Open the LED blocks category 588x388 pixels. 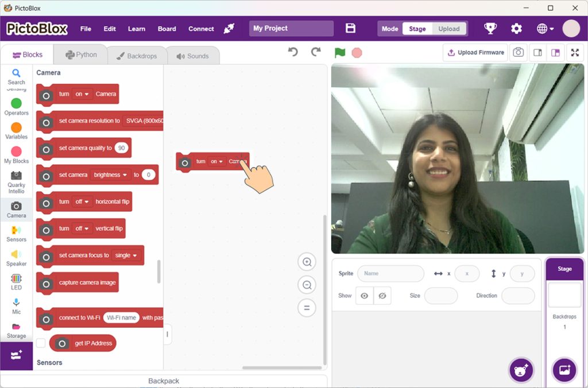click(x=16, y=282)
